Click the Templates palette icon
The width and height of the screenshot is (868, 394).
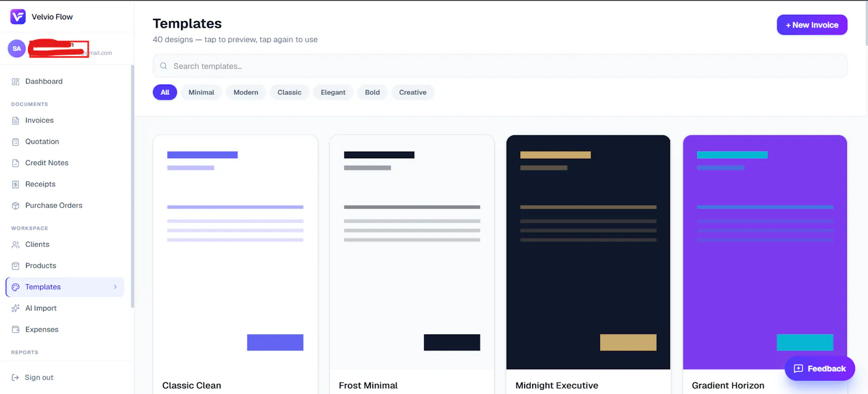(x=15, y=287)
